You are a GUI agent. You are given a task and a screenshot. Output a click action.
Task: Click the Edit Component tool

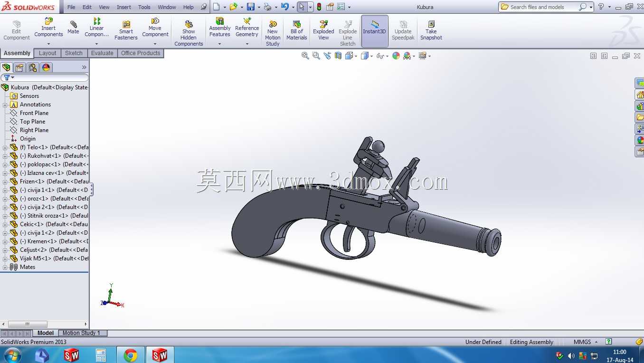[17, 31]
